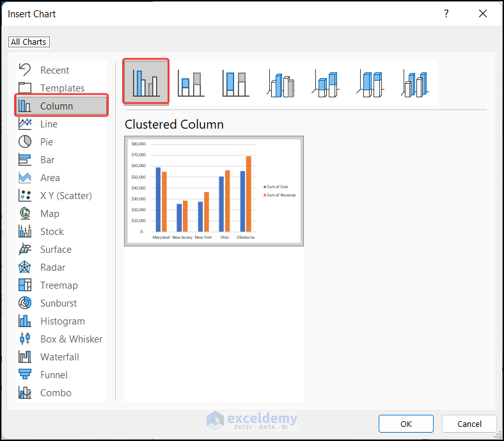
Task: Click the Surface category label
Action: (x=56, y=250)
